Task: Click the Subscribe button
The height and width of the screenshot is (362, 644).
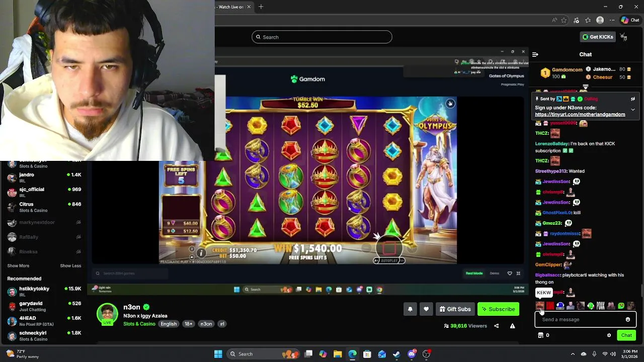Action: (498, 309)
